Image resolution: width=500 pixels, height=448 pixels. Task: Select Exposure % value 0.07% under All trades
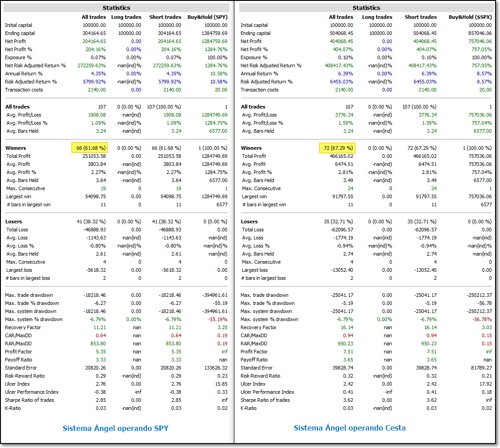click(x=98, y=57)
